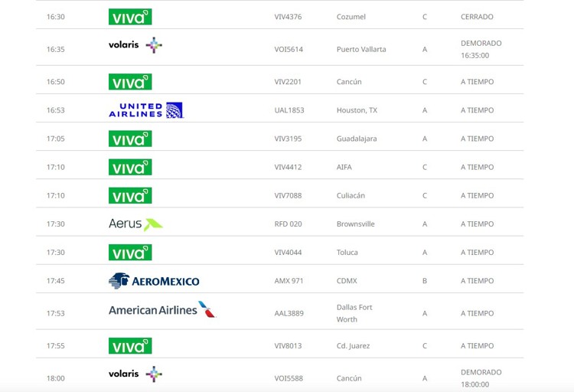574x392 pixels.
Task: Click the American Airlines logo
Action: 162,310
